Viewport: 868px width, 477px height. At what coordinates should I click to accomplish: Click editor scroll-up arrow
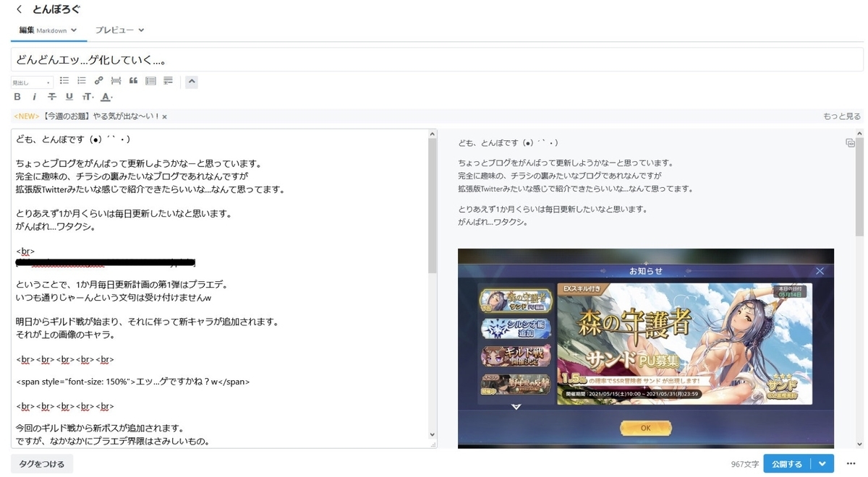coord(433,134)
